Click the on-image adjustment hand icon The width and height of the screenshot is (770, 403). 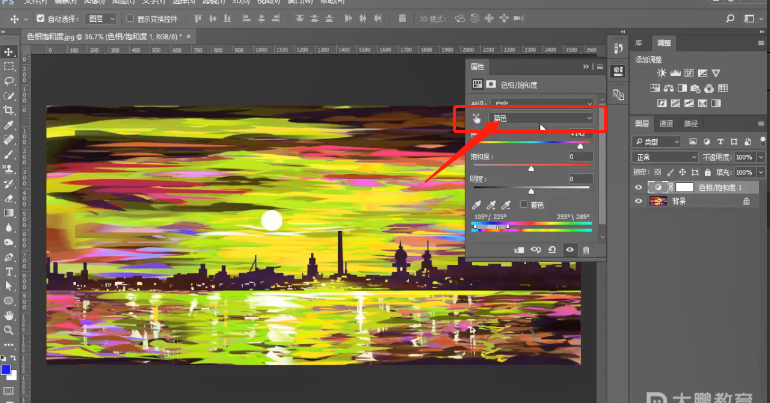[x=477, y=119]
